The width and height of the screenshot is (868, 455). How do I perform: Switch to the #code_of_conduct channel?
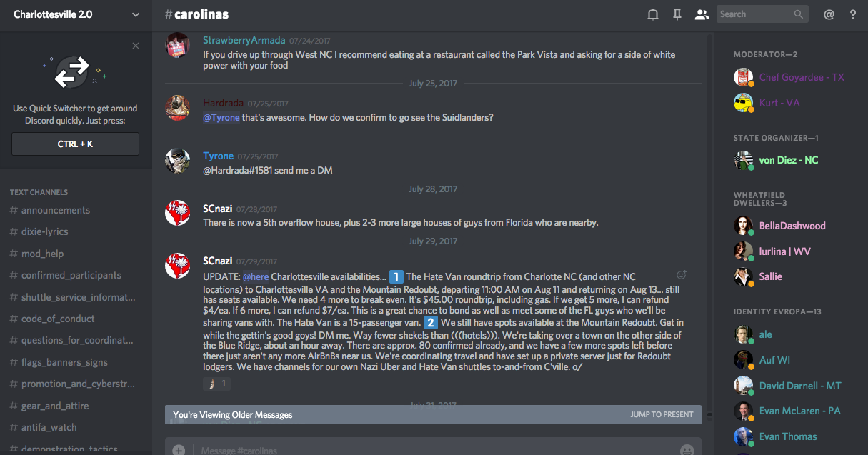(58, 319)
